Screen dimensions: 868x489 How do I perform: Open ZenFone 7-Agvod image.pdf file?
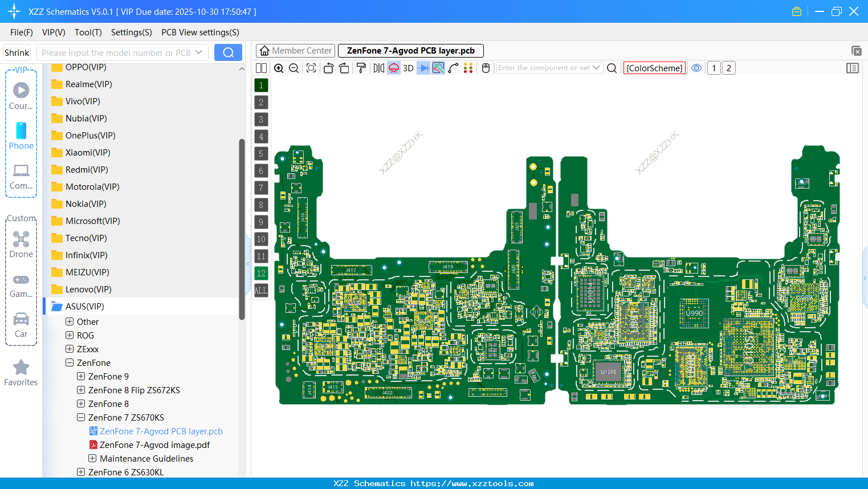[149, 445]
